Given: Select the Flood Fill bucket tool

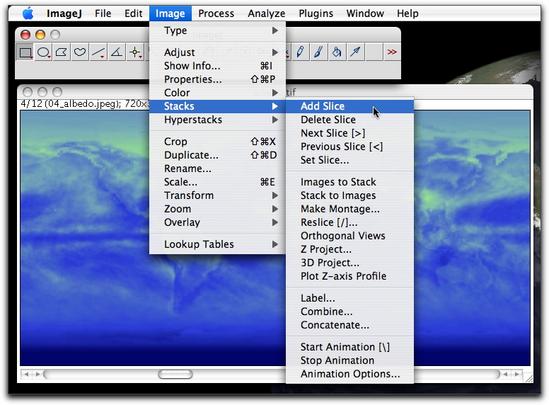Looking at the screenshot, I should [x=336, y=53].
